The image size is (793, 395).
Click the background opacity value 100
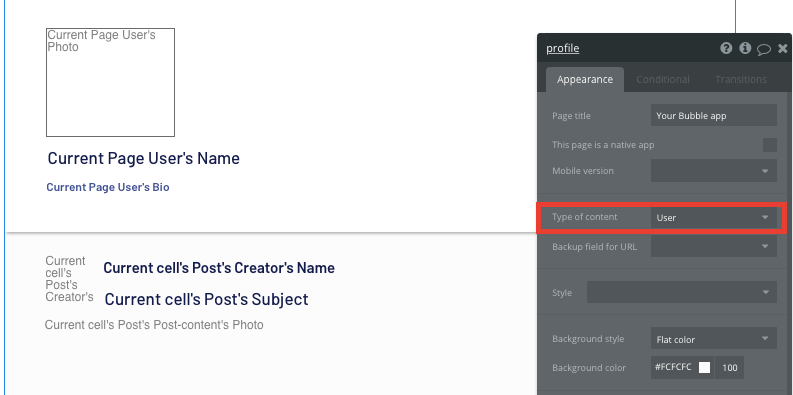(x=729, y=368)
